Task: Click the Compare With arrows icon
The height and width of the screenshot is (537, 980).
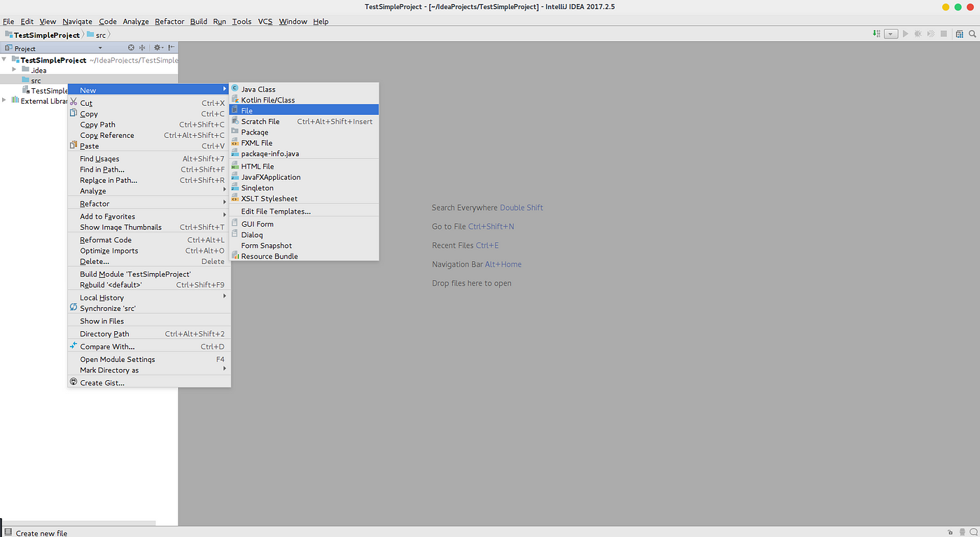Action: pyautogui.click(x=73, y=346)
